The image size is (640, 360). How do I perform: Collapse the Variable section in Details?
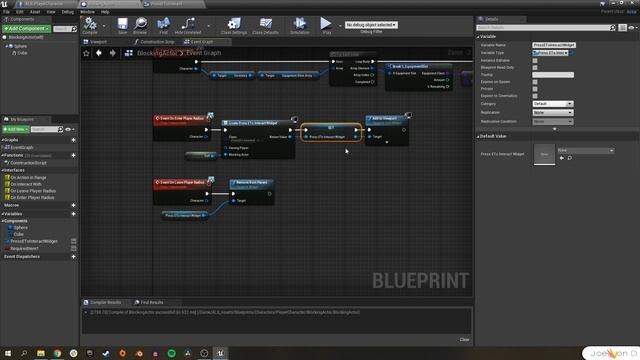tap(478, 37)
